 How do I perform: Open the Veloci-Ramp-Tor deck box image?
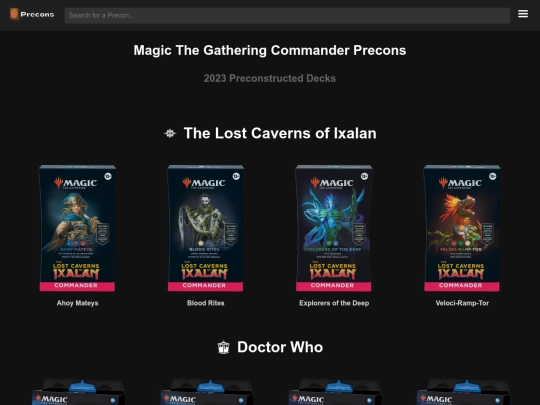click(x=462, y=228)
